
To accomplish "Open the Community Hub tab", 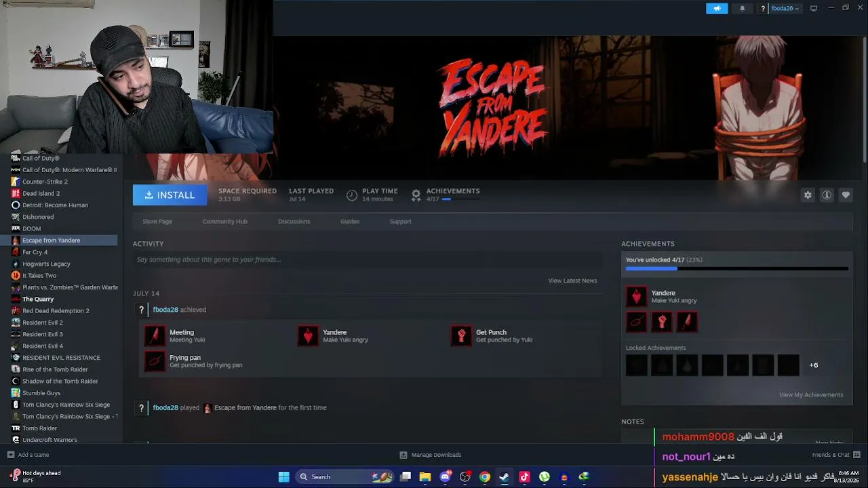I will point(224,221).
